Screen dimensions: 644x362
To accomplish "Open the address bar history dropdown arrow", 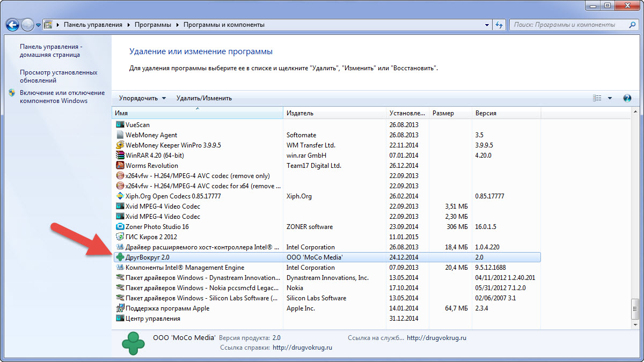I will click(487, 25).
